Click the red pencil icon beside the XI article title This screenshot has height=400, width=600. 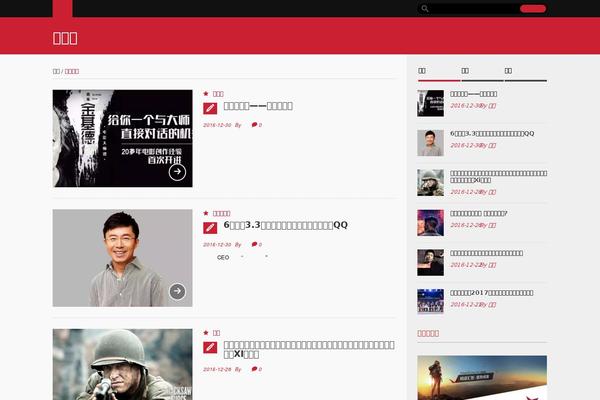210,347
